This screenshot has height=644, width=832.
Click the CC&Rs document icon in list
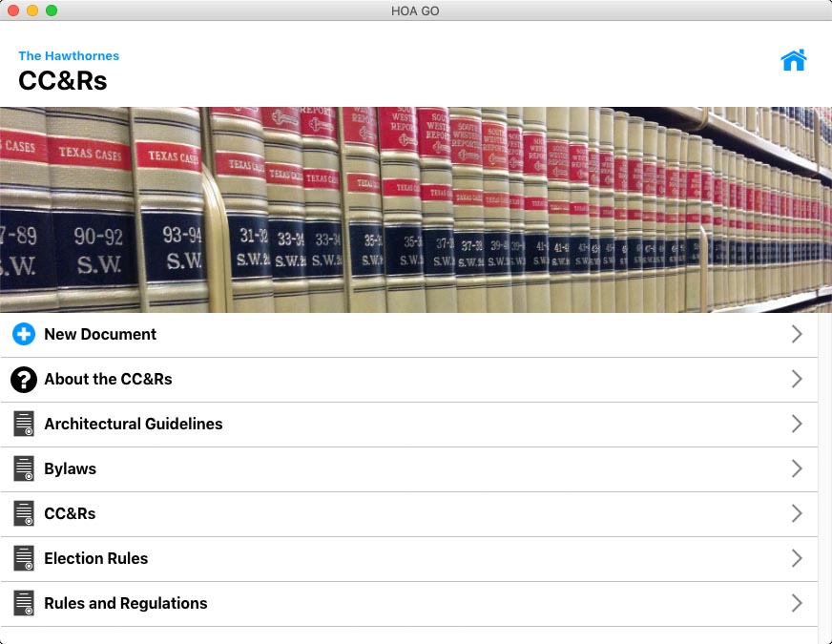(x=24, y=513)
